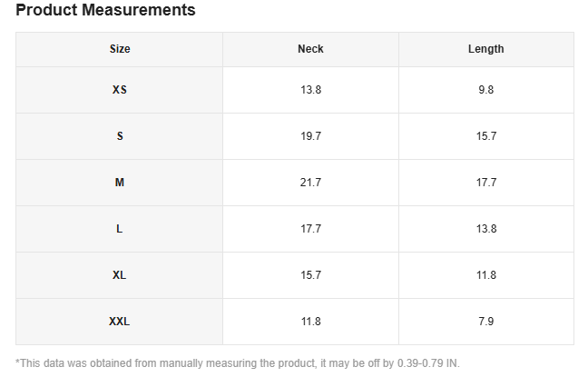Select the Neck column header
588x377 pixels.
(310, 49)
